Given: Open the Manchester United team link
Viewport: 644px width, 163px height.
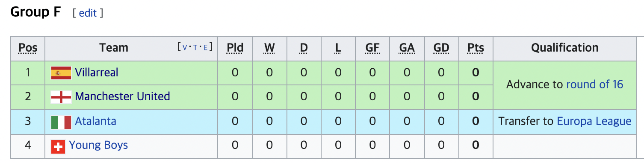Looking at the screenshot, I should point(122,96).
